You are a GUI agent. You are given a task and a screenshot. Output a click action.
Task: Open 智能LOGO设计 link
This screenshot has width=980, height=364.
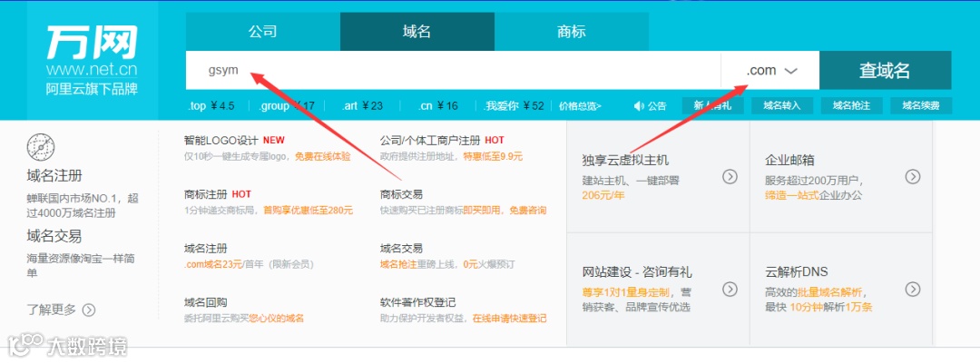pos(221,140)
